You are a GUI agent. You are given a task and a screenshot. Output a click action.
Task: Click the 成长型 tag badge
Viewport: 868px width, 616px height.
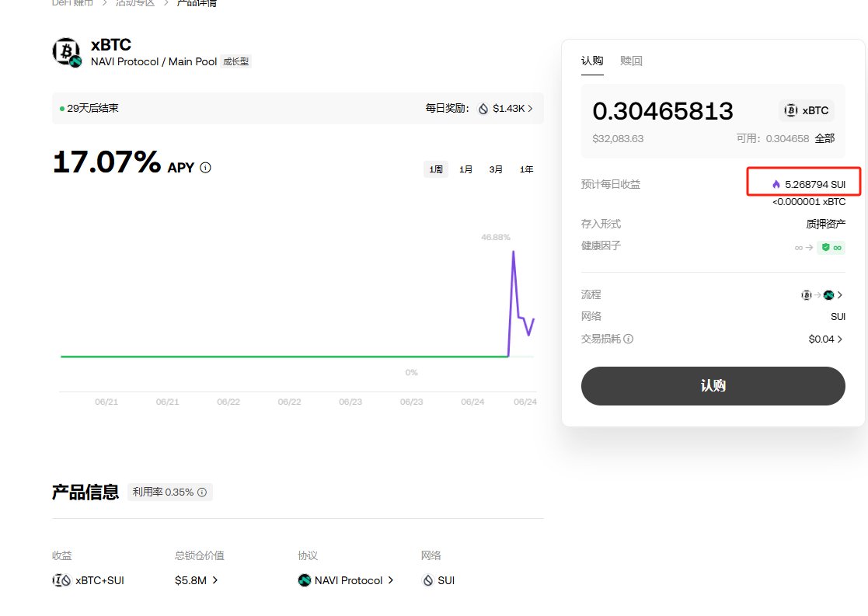coord(235,61)
